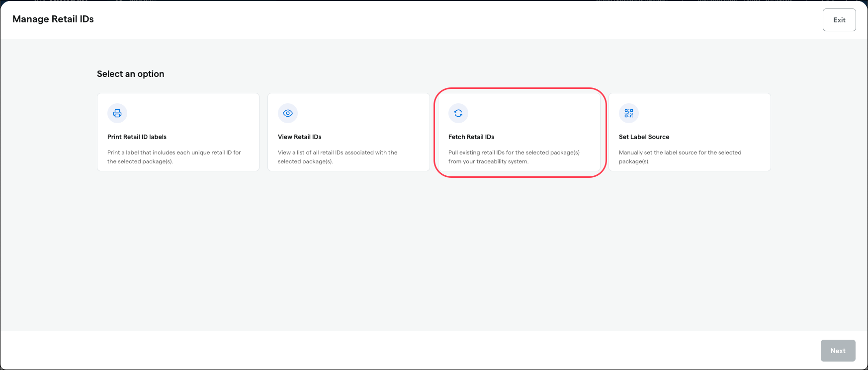This screenshot has width=868, height=370.
Task: Click the Next button
Action: pos(838,351)
